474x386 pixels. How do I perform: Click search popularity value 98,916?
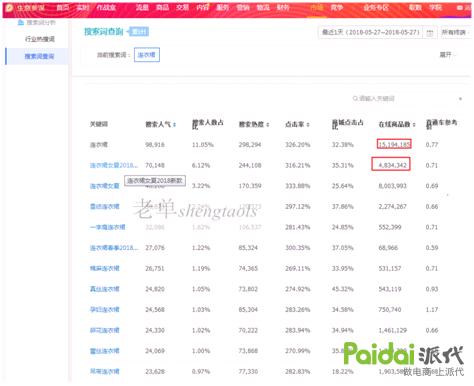[x=155, y=145]
